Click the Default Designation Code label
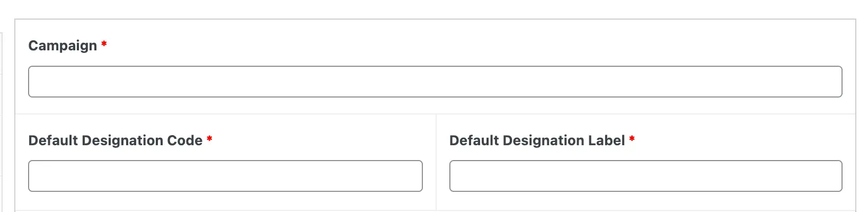This screenshot has width=868, height=212. (115, 140)
